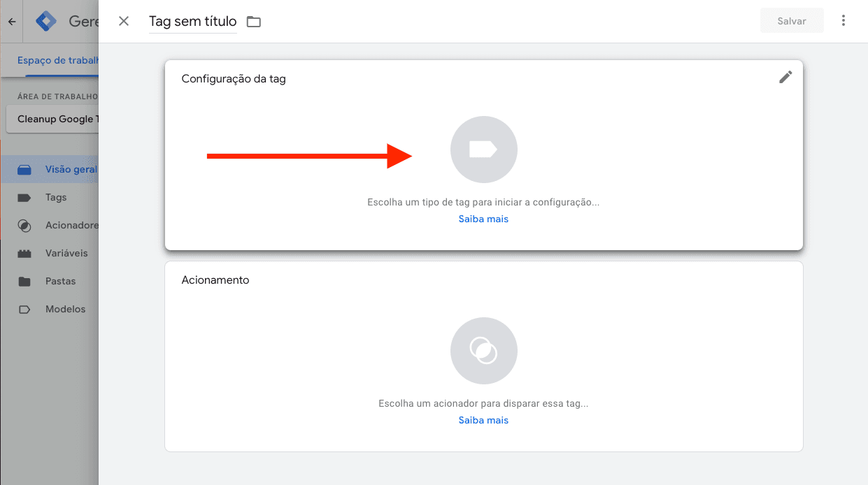Click the folder icon beside tag title
Screen dimensions: 868x485
coord(253,22)
